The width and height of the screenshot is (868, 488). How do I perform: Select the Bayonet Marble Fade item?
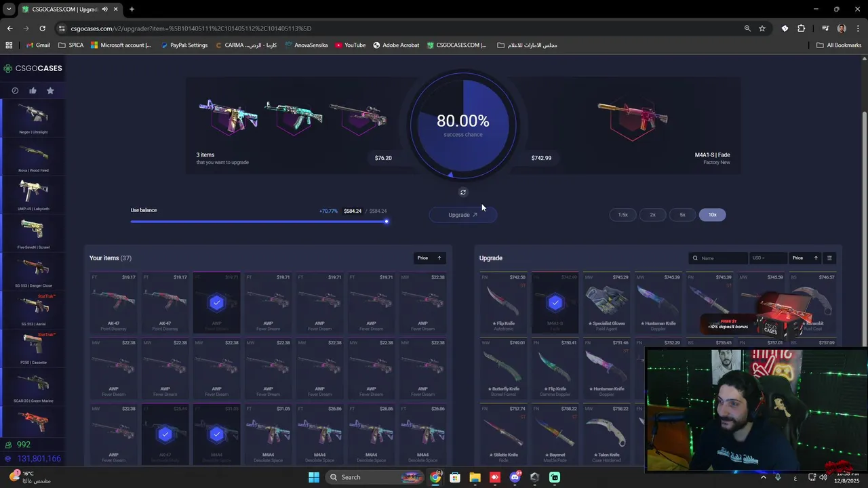555,434
